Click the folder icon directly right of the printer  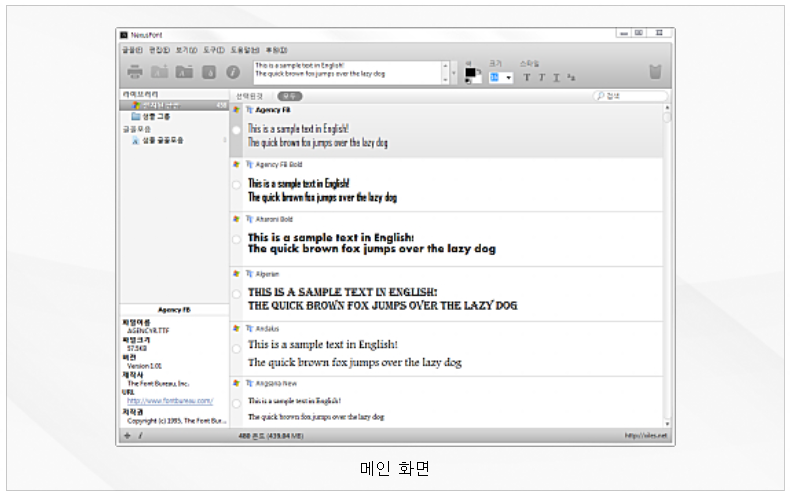(160, 72)
